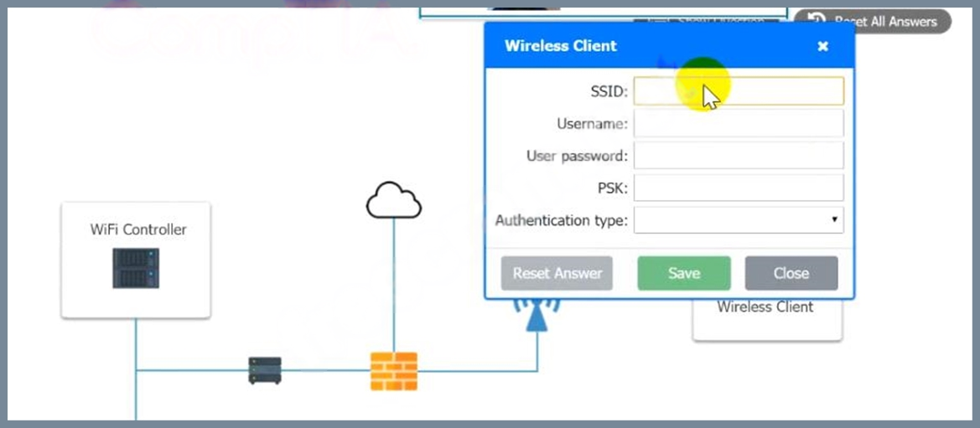Viewport: 980px width, 428px height.
Task: Focus the SSID input field
Action: pos(739,91)
